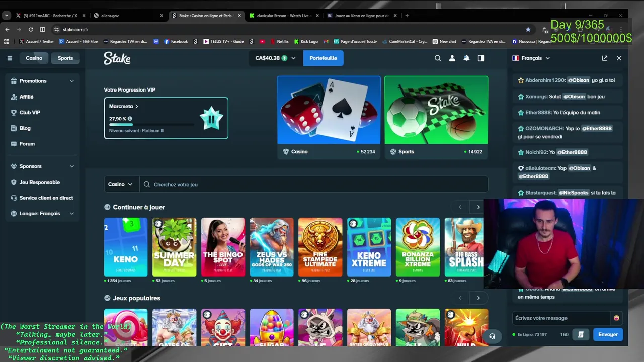This screenshot has height=362, width=644.
Task: Open the search magnifier in header
Action: [438, 58]
